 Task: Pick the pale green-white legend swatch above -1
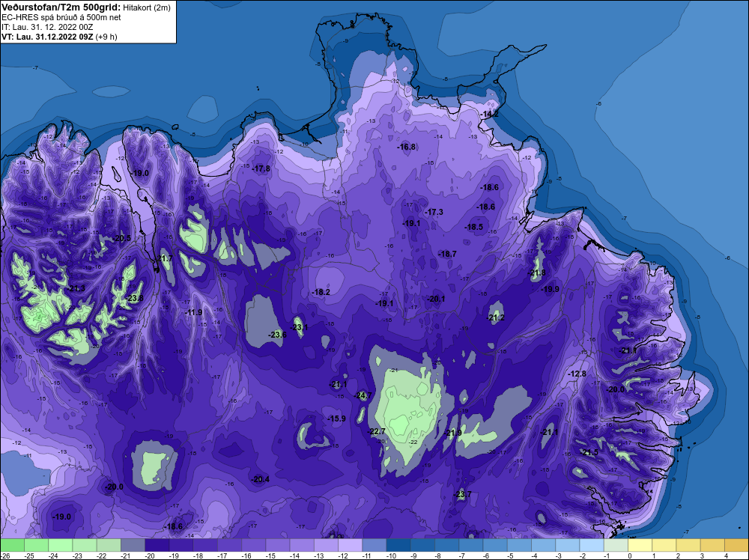[x=616, y=545]
